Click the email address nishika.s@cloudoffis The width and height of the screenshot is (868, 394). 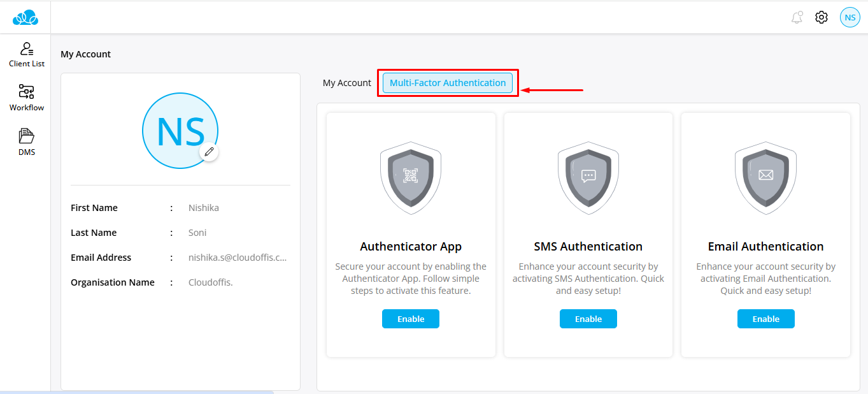point(238,258)
